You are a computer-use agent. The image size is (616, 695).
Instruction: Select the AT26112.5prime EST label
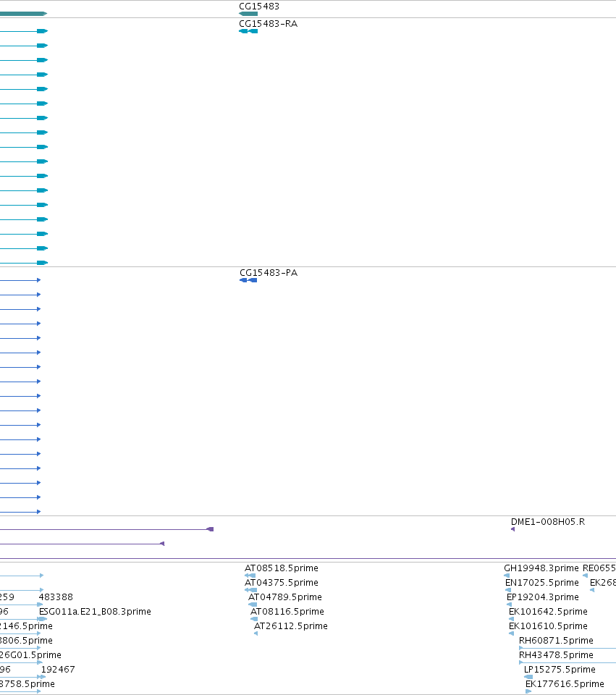(x=291, y=625)
